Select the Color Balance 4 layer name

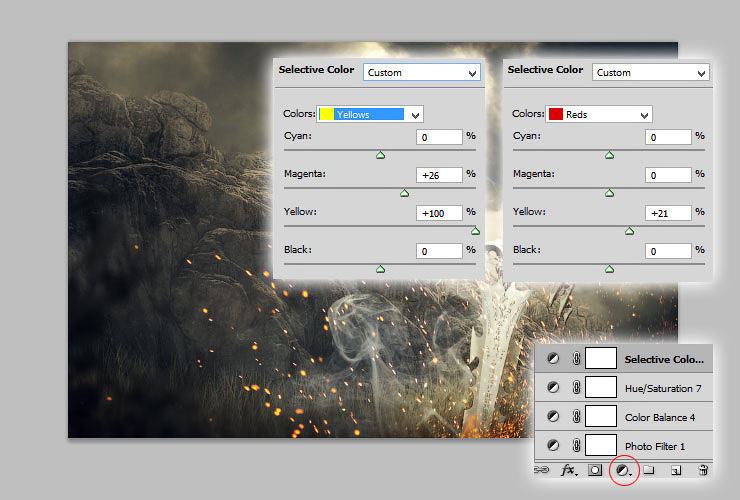click(x=660, y=417)
